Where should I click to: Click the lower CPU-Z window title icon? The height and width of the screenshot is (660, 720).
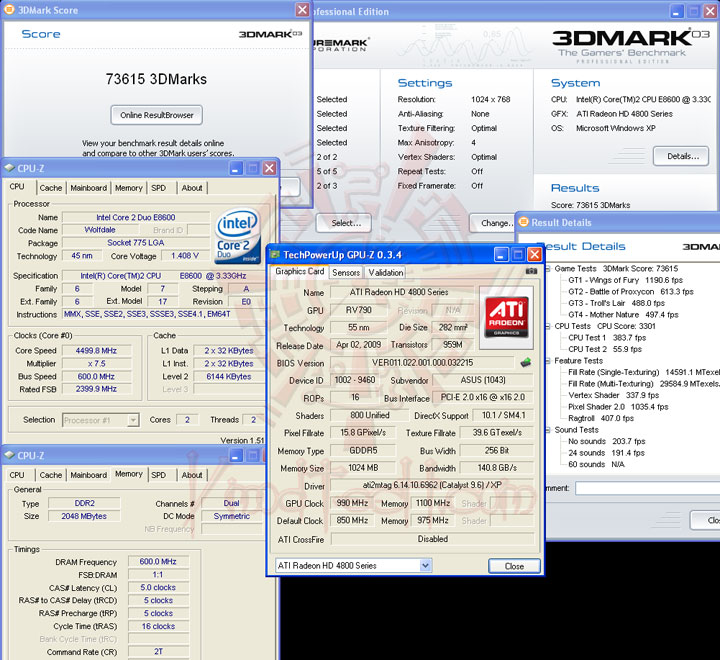pos(9,455)
